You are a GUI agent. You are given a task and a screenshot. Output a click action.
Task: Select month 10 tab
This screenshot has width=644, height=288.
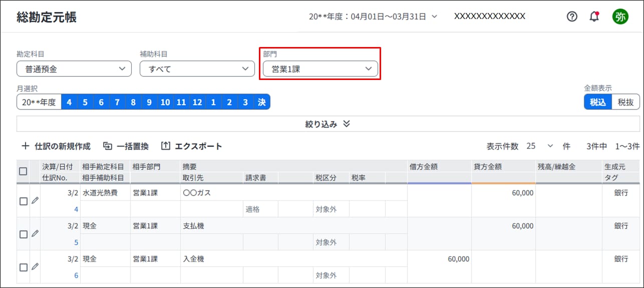[x=165, y=102]
